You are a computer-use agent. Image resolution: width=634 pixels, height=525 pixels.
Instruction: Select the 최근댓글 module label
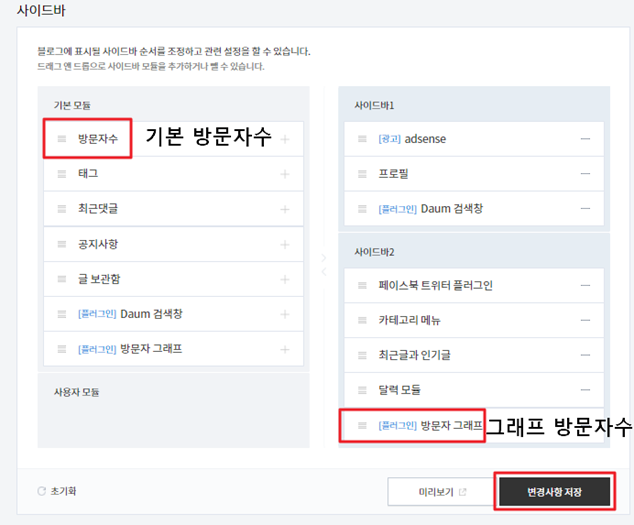98,209
